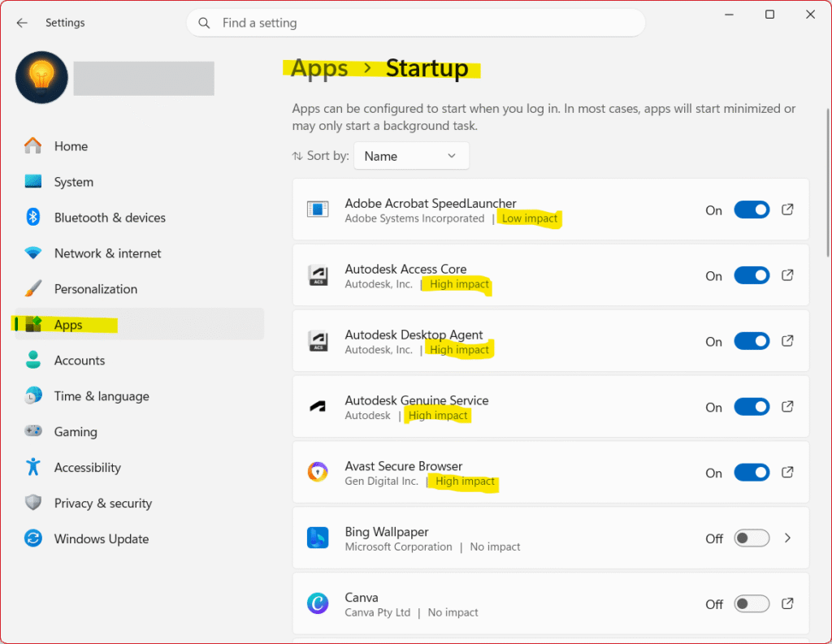Click the Windows Update refresh icon
The width and height of the screenshot is (832, 644).
32,538
